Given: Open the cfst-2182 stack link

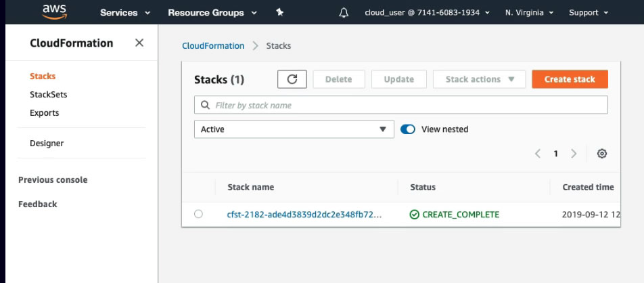Looking at the screenshot, I should tap(304, 215).
